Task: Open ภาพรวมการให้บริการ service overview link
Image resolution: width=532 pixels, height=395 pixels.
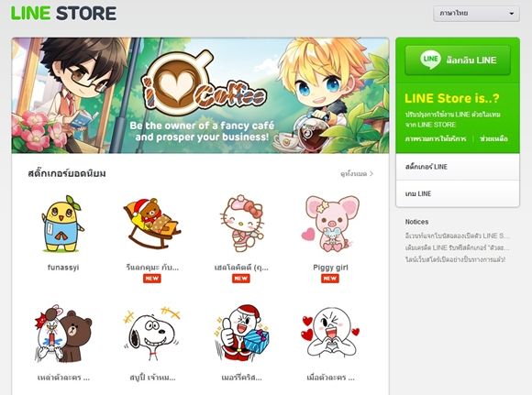Action: 436,138
